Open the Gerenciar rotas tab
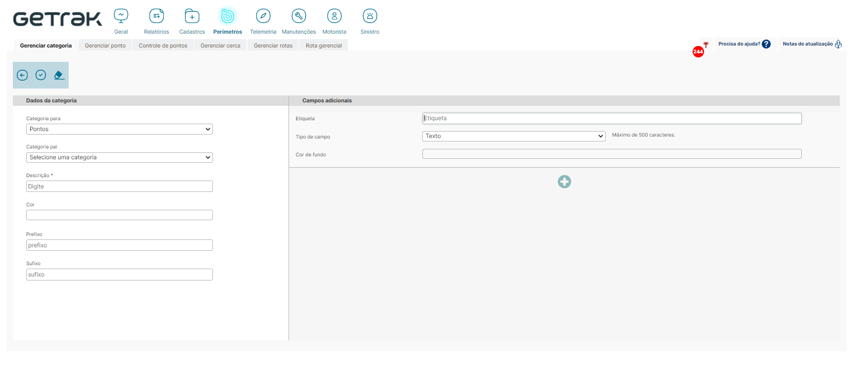 tap(273, 46)
